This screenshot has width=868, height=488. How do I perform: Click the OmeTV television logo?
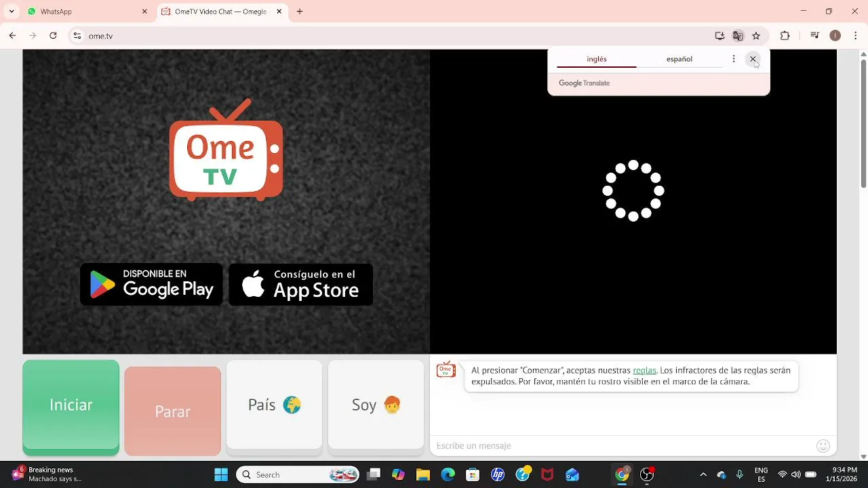[226, 150]
